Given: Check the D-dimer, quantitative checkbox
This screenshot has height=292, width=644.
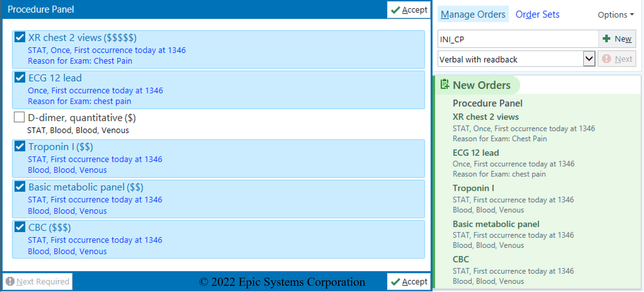Looking at the screenshot, I should tap(19, 117).
